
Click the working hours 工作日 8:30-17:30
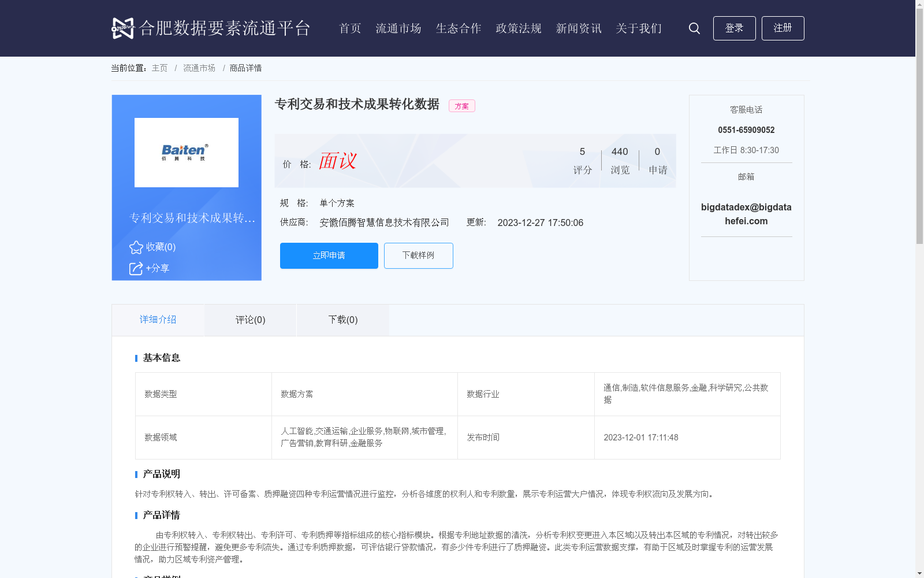(x=746, y=150)
